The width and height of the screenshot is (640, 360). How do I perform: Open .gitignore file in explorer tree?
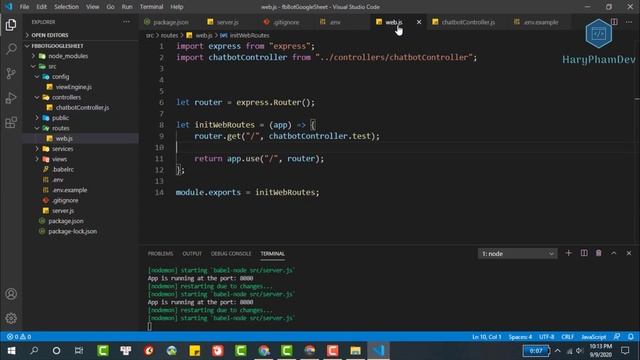pyautogui.click(x=65, y=200)
